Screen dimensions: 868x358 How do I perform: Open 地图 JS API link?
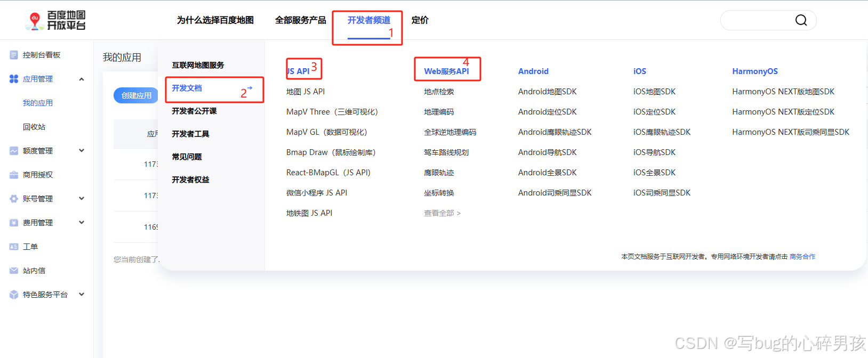coord(306,92)
